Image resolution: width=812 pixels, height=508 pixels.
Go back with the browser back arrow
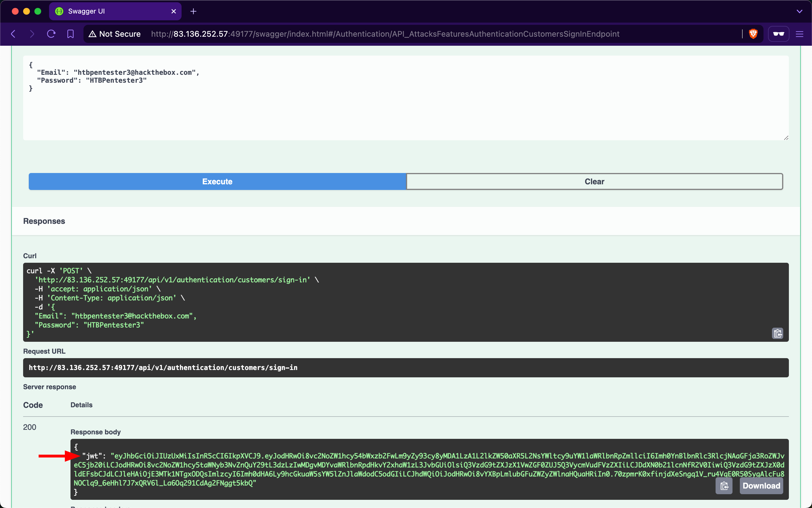coord(14,34)
